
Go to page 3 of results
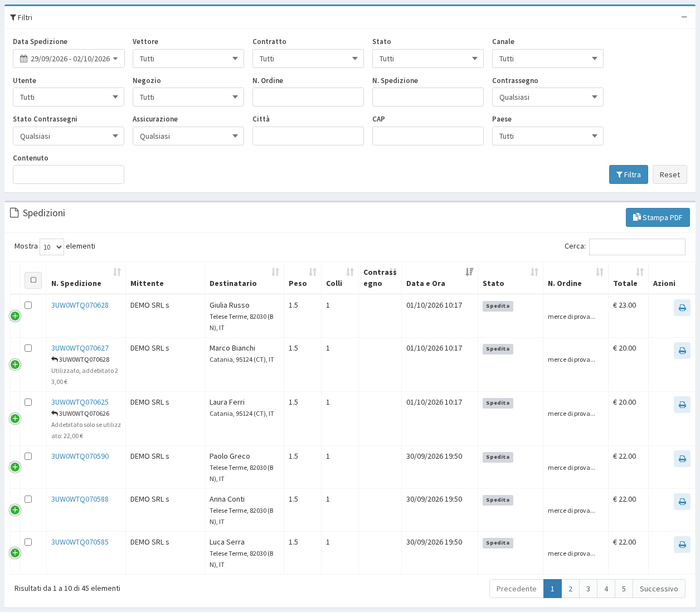(x=588, y=589)
